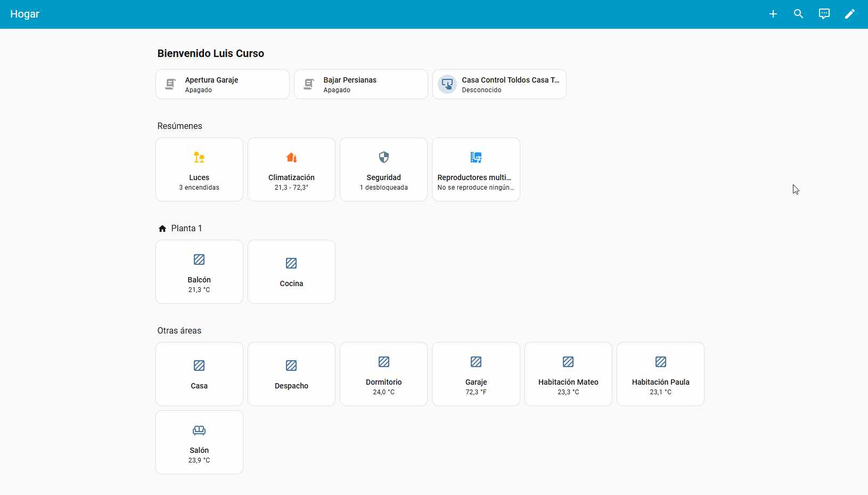Open the Climatización summary card
The width and height of the screenshot is (868, 495).
coord(291,169)
